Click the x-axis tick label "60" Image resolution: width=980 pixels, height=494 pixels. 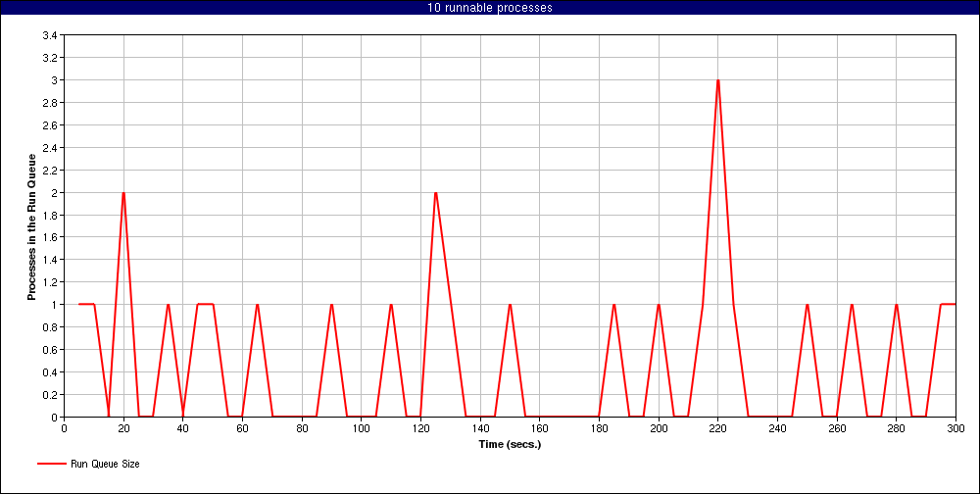click(x=242, y=429)
